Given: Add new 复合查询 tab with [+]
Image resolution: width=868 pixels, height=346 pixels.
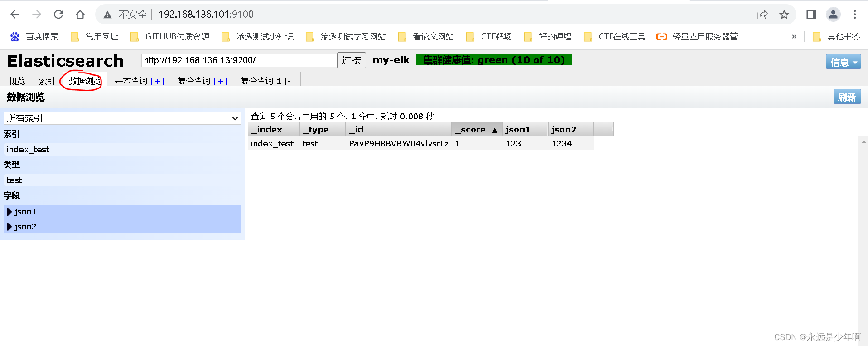Looking at the screenshot, I should click(x=221, y=81).
